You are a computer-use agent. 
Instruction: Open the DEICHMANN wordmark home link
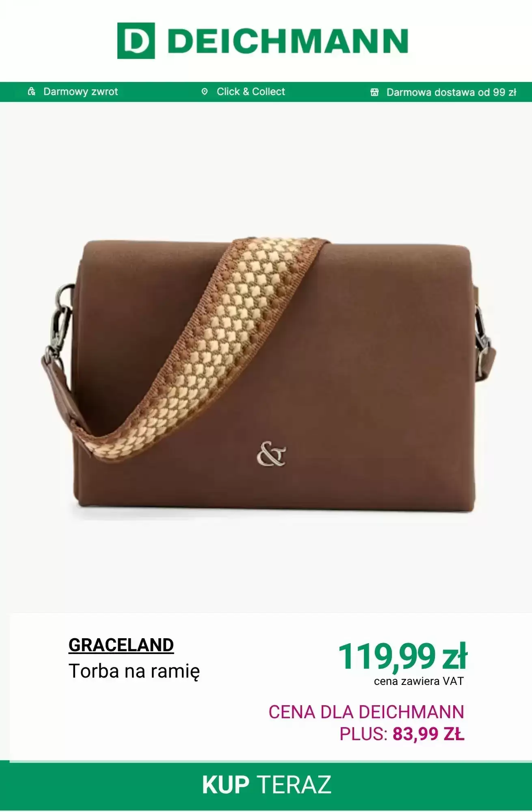click(288, 41)
